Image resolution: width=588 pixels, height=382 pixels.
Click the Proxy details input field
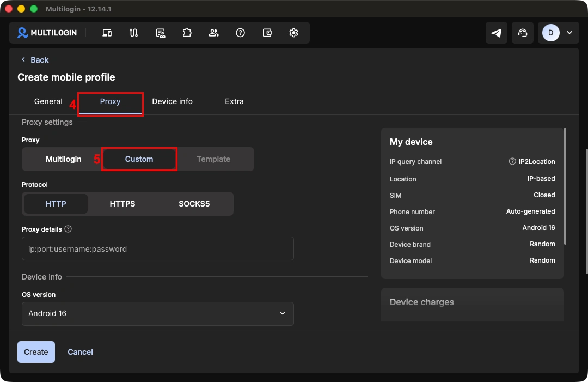pos(158,248)
